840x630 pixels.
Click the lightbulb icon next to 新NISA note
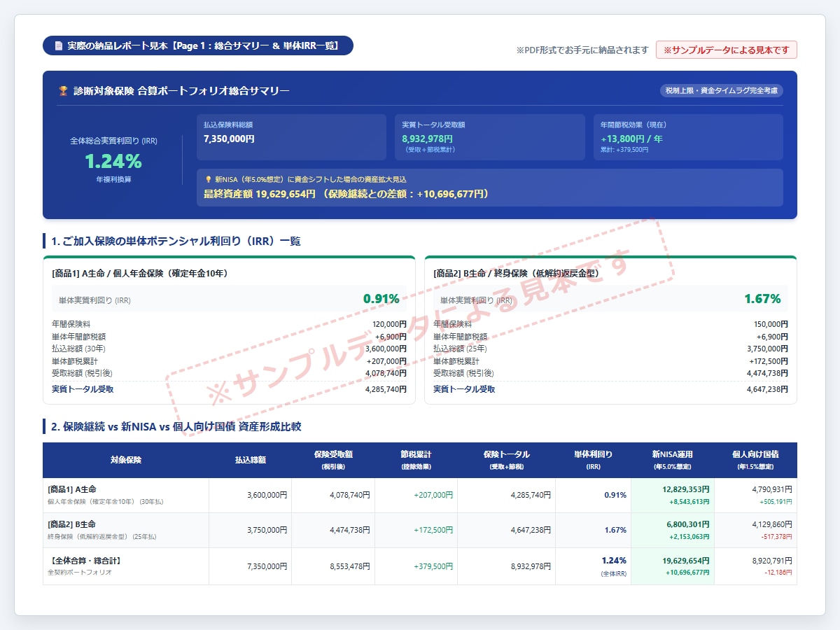point(208,180)
